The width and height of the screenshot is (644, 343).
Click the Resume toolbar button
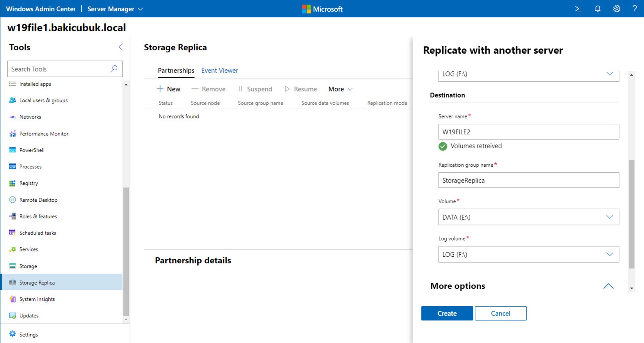tap(301, 89)
